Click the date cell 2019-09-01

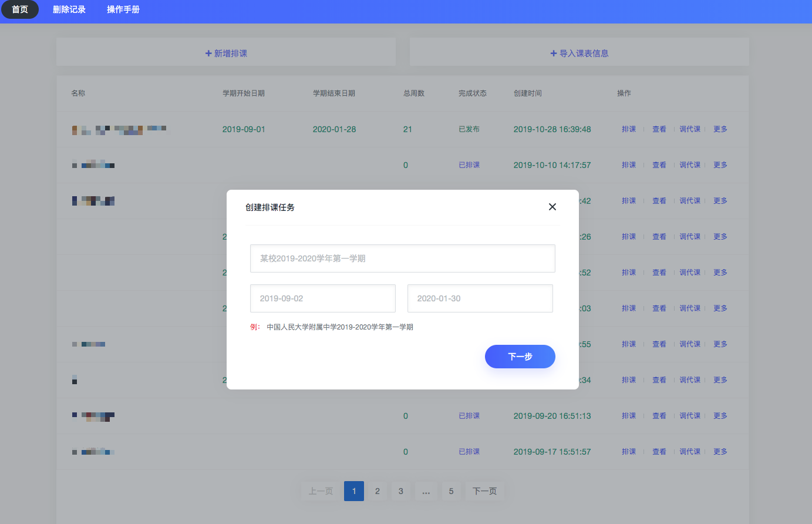244,129
